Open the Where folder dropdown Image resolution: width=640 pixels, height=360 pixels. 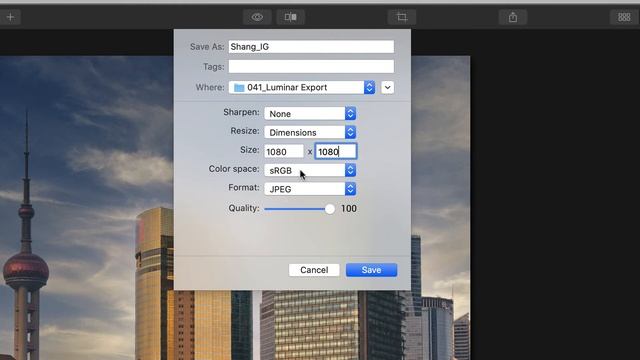302,87
